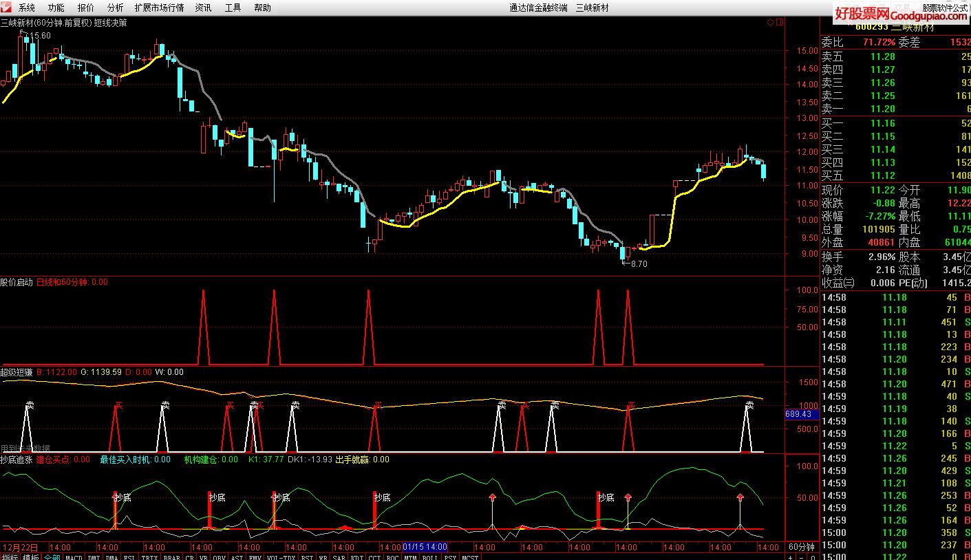Click the 8.70 low price marker
971x560 pixels.
click(x=639, y=263)
